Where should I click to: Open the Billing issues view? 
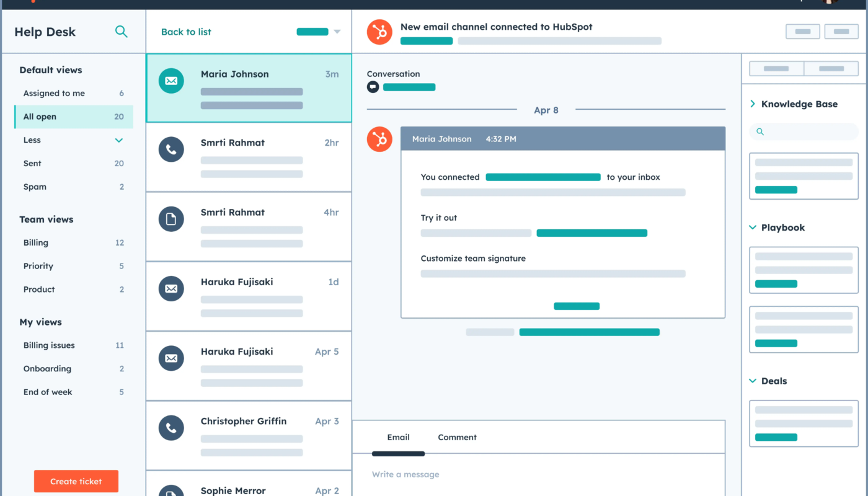tap(74, 345)
